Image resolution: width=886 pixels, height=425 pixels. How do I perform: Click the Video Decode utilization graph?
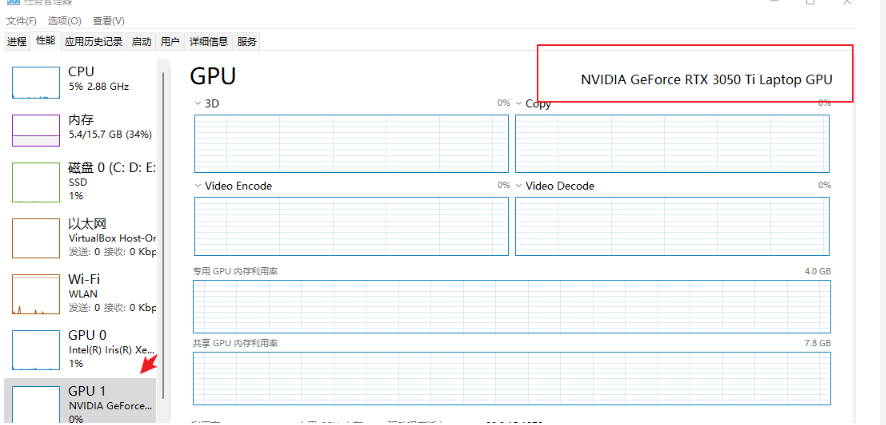click(672, 226)
